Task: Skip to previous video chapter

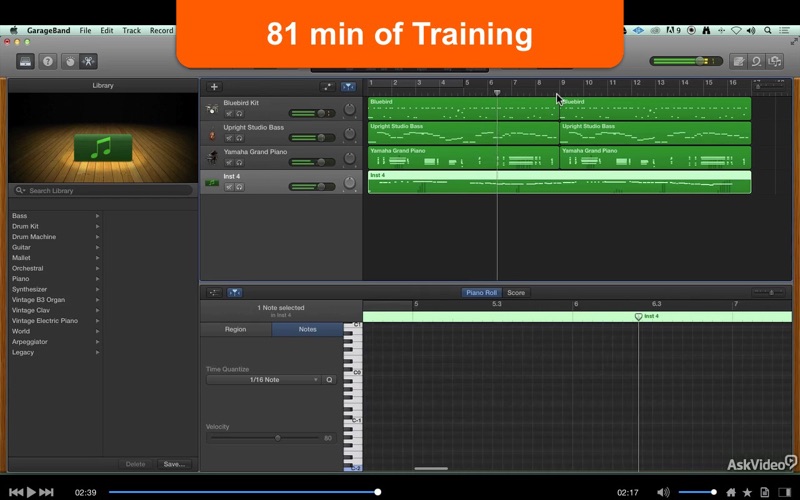Action: coord(16,492)
